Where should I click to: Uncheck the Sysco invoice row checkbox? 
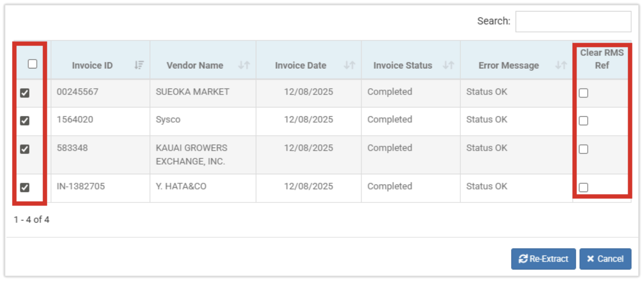25,121
